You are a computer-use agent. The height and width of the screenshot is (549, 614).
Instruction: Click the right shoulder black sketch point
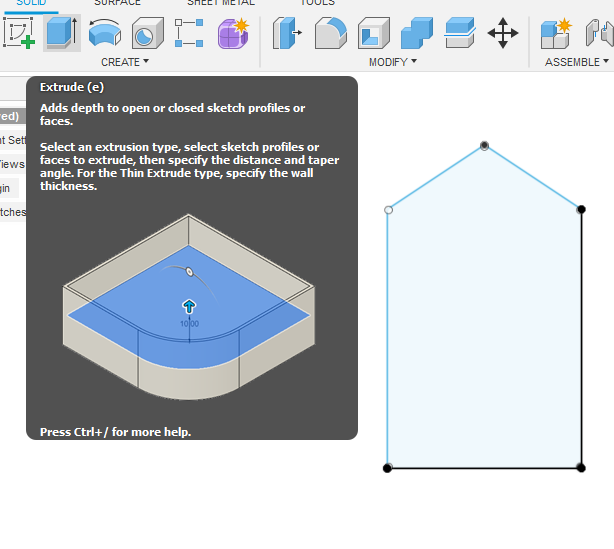tap(581, 209)
